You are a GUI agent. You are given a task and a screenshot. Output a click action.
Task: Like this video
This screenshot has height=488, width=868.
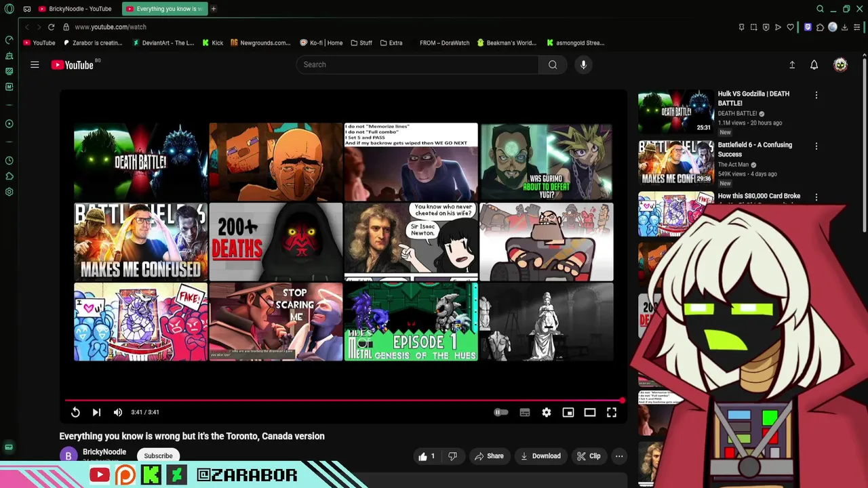pyautogui.click(x=427, y=456)
